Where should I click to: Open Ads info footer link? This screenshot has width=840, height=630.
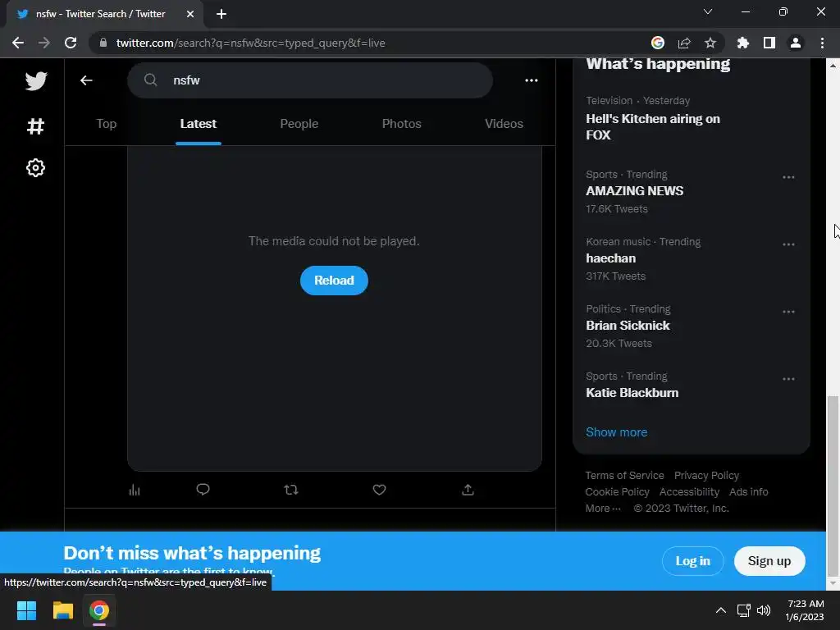748,492
